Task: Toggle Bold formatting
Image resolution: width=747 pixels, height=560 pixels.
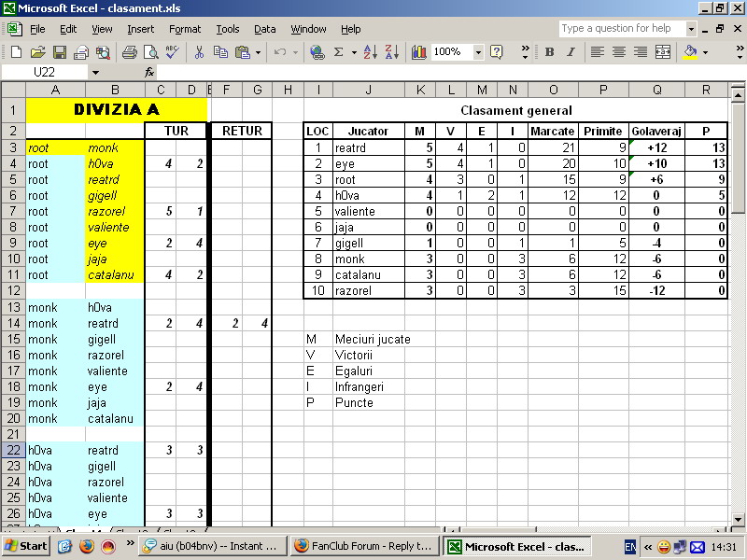Action: click(x=549, y=52)
